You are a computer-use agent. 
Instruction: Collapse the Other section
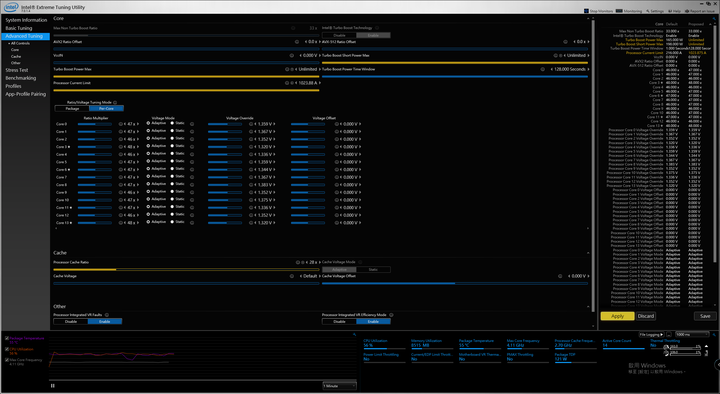588,307
